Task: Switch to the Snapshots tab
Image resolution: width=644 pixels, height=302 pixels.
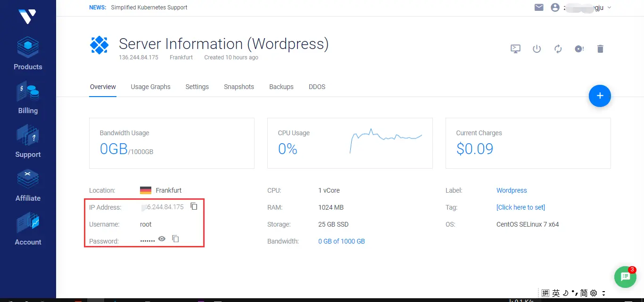Action: 239,87
